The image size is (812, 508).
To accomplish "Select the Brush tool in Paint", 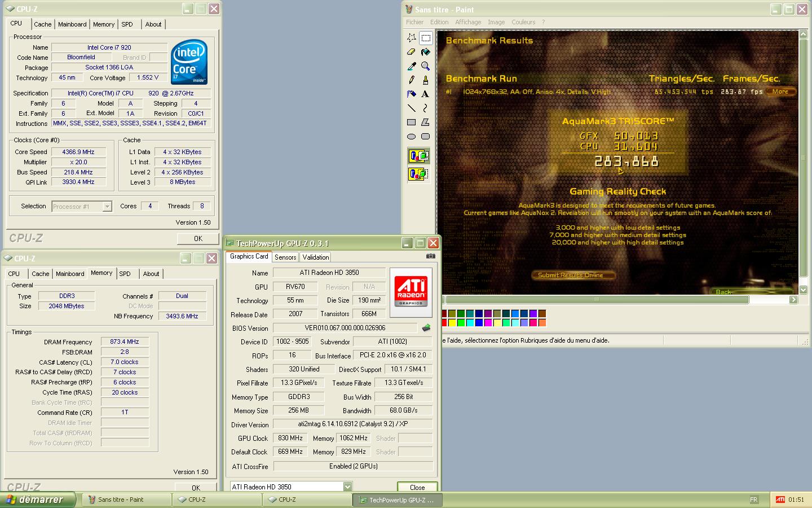I will (426, 80).
